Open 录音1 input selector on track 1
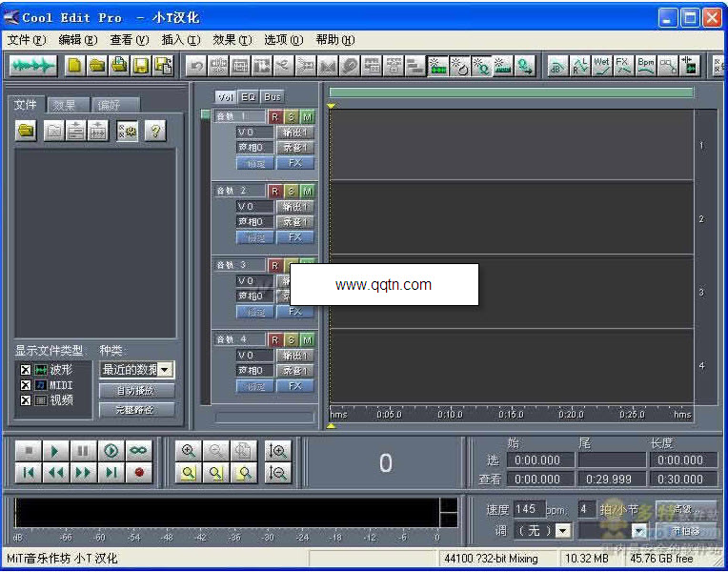Image resolution: width=728 pixels, height=572 pixels. [x=295, y=148]
